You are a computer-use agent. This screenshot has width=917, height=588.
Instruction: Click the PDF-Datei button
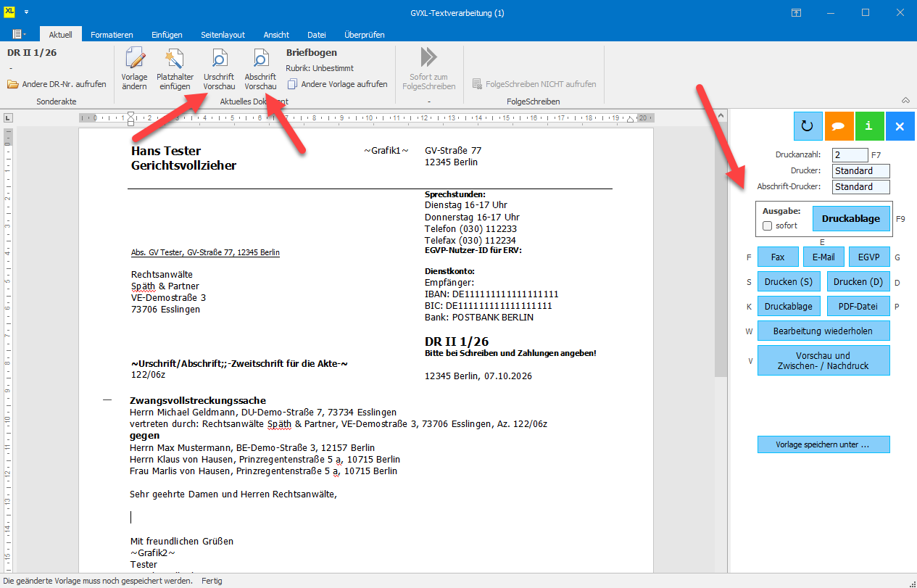[x=858, y=306]
